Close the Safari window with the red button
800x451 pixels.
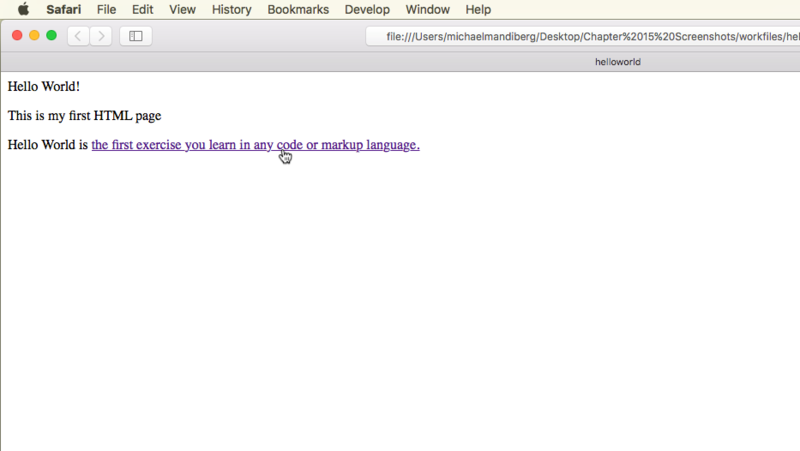17,36
